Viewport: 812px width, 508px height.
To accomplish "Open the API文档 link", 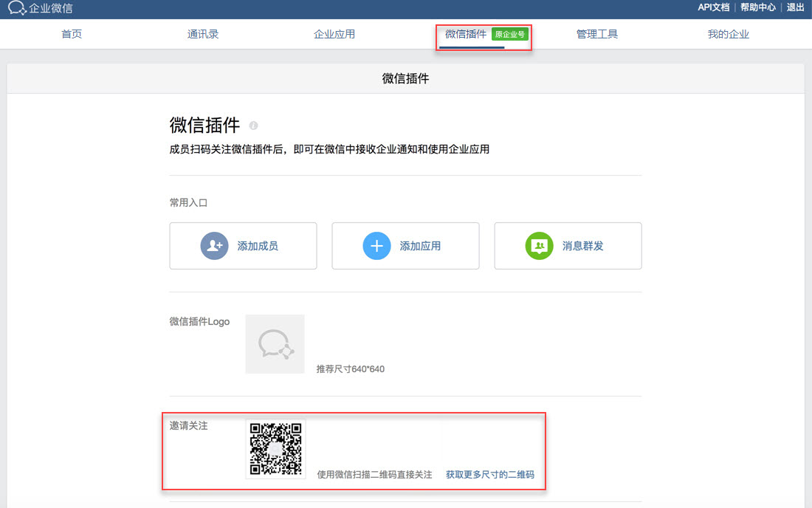I will [714, 7].
